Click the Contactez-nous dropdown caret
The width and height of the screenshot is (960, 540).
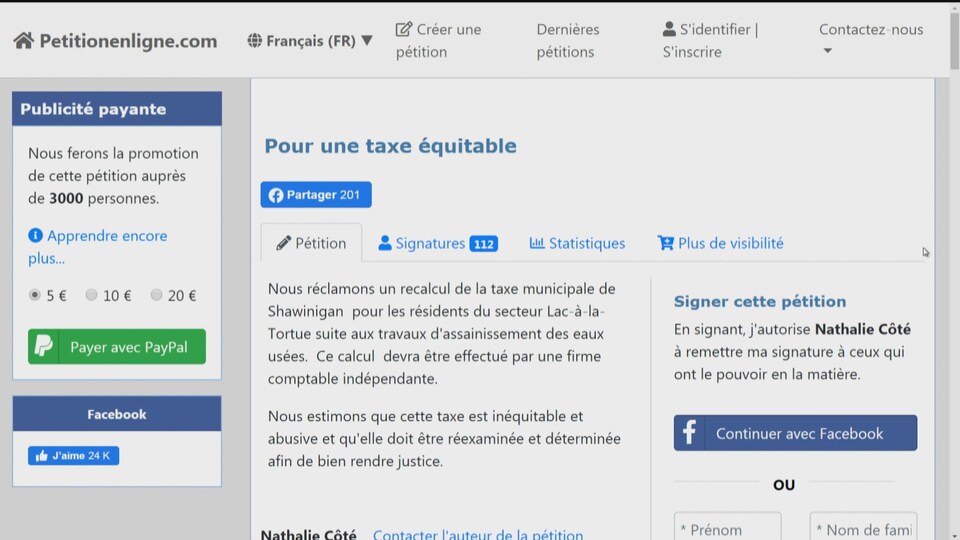coord(827,51)
